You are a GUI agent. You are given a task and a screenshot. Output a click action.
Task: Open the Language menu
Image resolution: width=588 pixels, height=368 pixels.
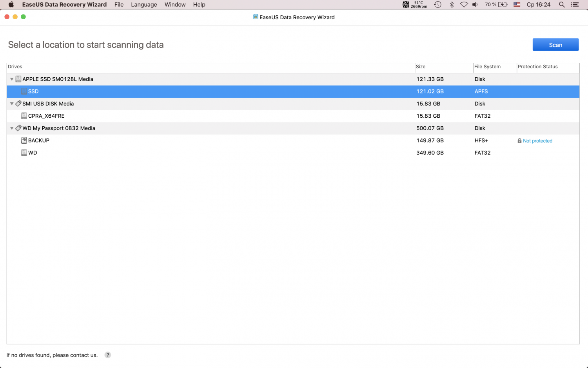144,5
